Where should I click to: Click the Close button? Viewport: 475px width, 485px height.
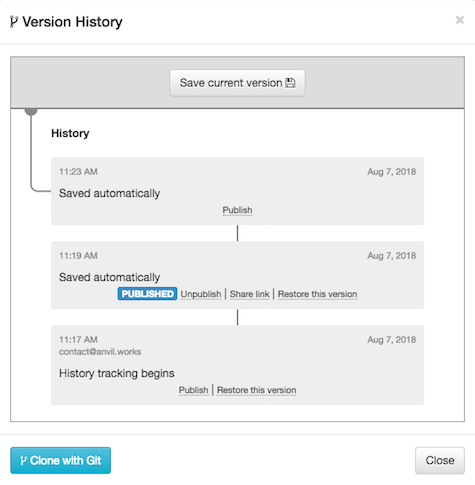(x=440, y=460)
